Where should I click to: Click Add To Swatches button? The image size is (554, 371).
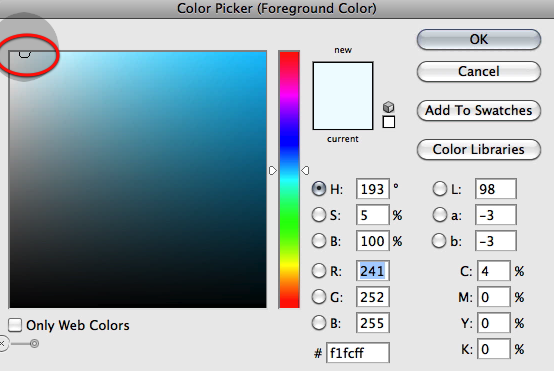(x=479, y=111)
